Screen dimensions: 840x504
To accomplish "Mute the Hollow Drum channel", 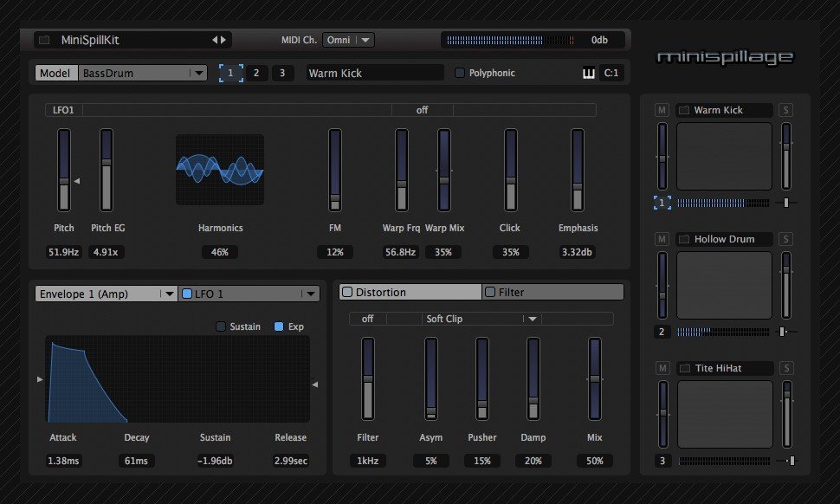I will coord(662,239).
